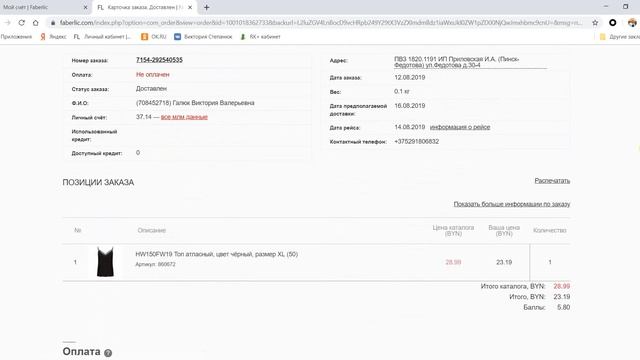Close the 'Мой счёт | Faberlic' tab
This screenshot has height=360, width=640.
[85, 7]
